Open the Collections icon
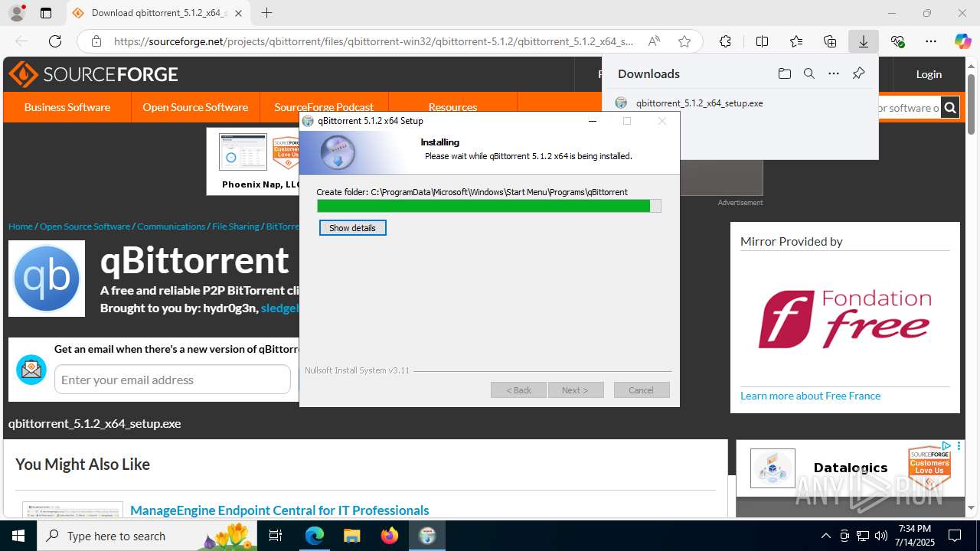This screenshot has width=980, height=551. click(x=830, y=41)
